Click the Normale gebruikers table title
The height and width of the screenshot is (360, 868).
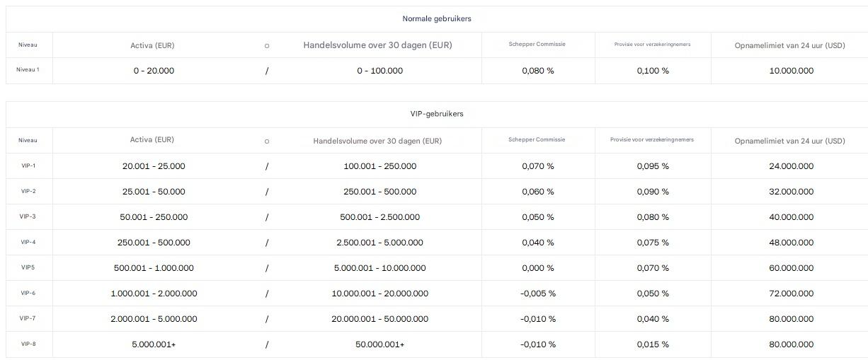(x=436, y=19)
